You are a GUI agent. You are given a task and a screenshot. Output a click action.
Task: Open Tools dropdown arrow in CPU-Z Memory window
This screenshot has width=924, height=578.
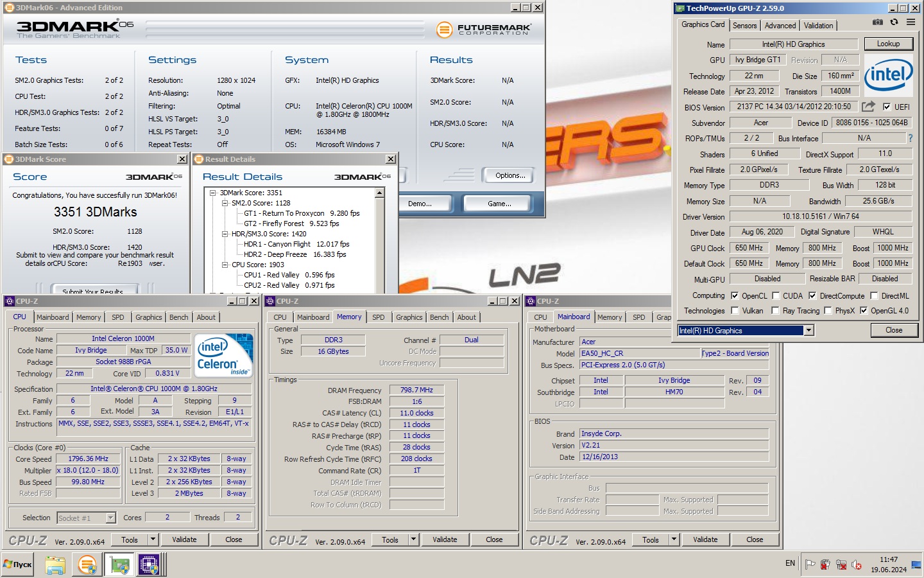(x=413, y=539)
